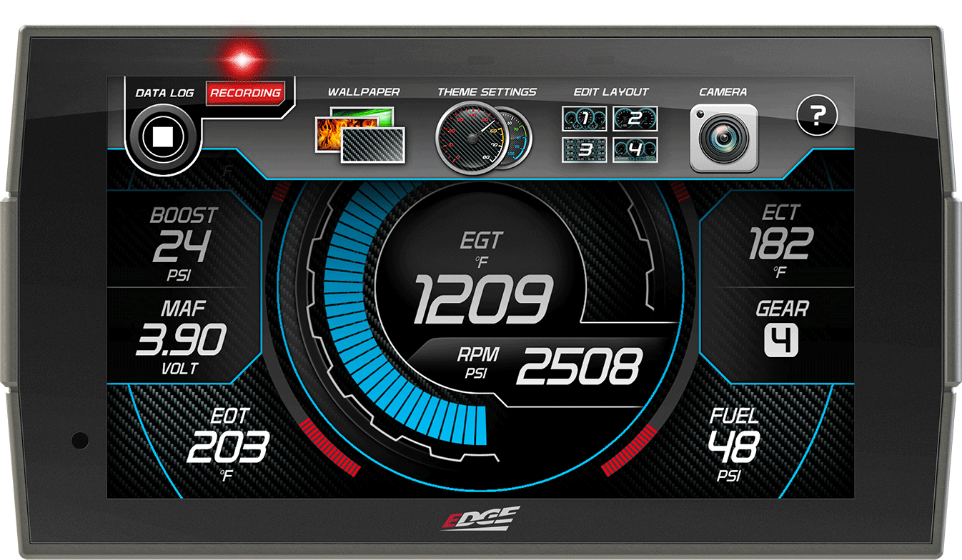Tap the RECORDING status banner
The image size is (962, 560).
pos(247,94)
